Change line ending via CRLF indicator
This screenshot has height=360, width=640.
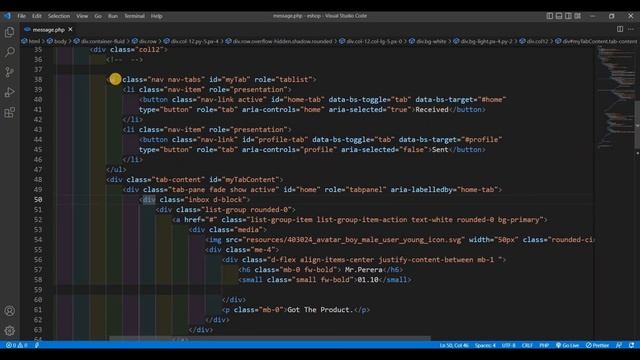pos(527,345)
